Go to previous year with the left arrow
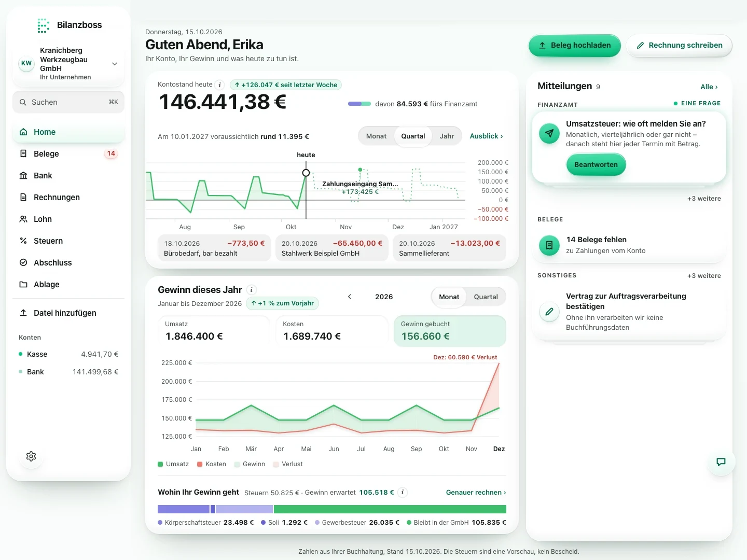Screen dimensions: 747x560 coord(350,297)
